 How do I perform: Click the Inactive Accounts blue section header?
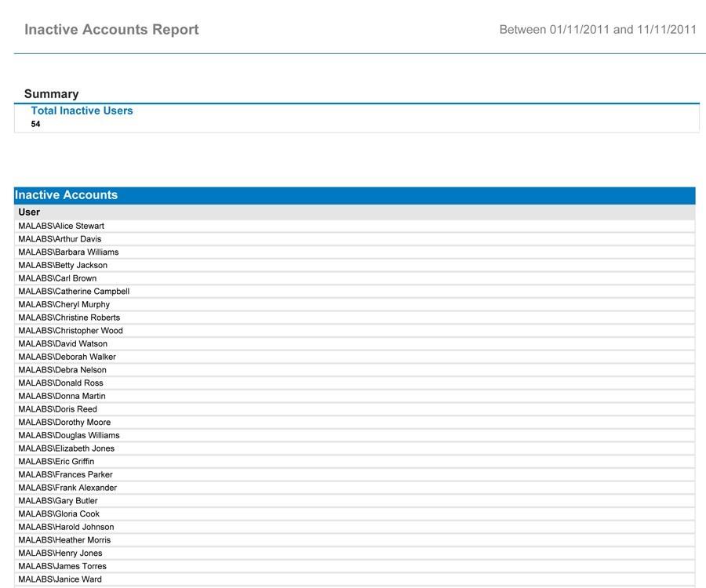click(355, 195)
